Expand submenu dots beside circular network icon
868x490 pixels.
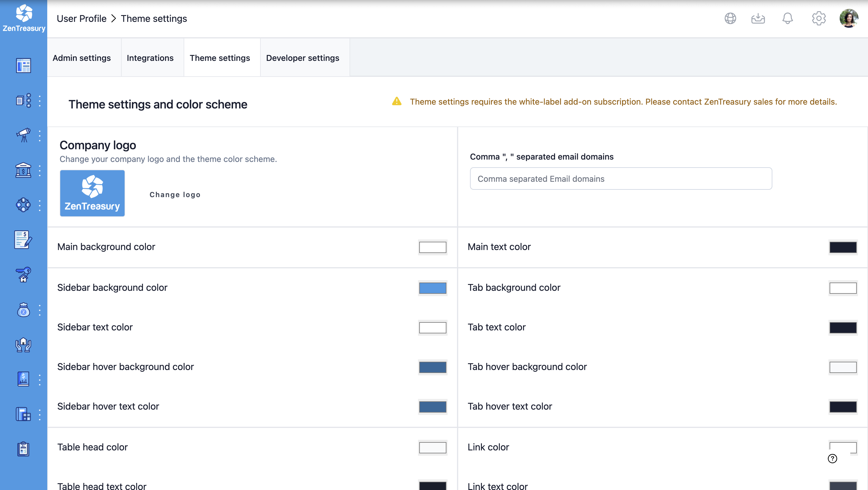pyautogui.click(x=40, y=205)
